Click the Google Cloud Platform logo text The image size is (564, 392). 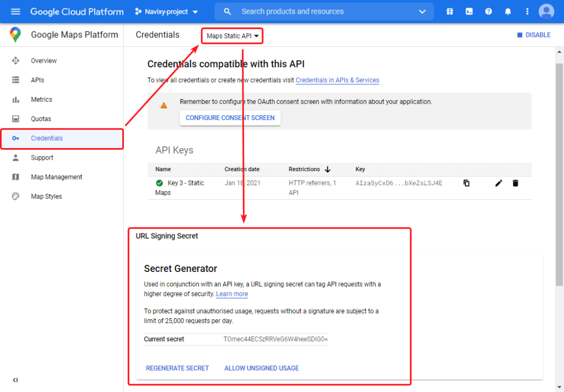(x=77, y=12)
